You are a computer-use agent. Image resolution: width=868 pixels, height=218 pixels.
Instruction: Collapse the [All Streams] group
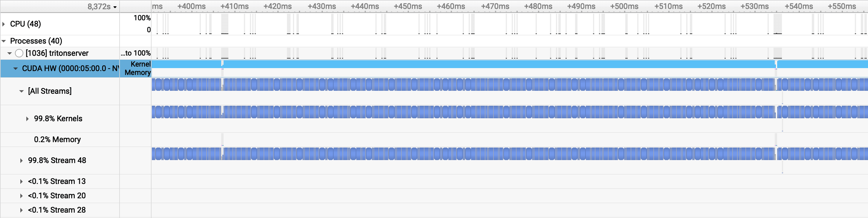click(x=22, y=91)
